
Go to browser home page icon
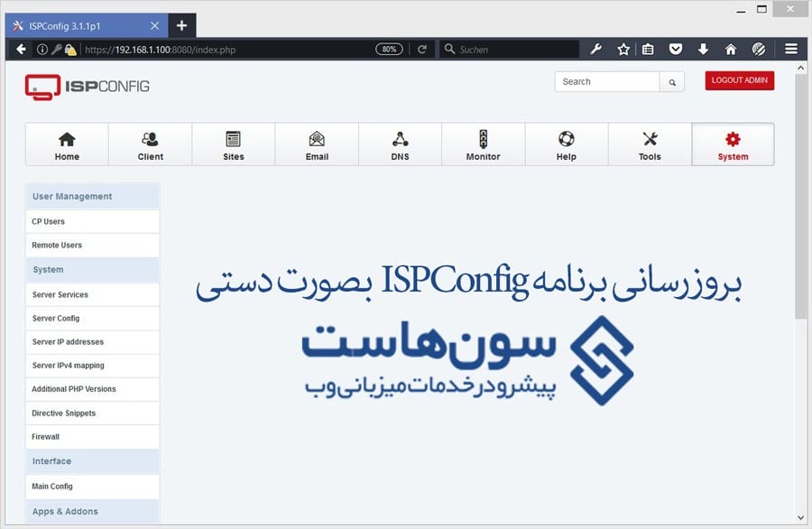click(x=731, y=50)
